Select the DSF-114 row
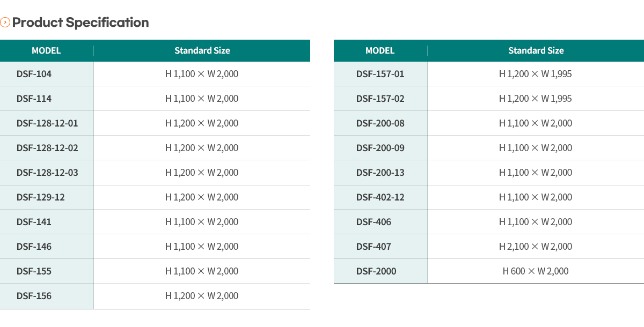This screenshot has height=327, width=644. 155,99
